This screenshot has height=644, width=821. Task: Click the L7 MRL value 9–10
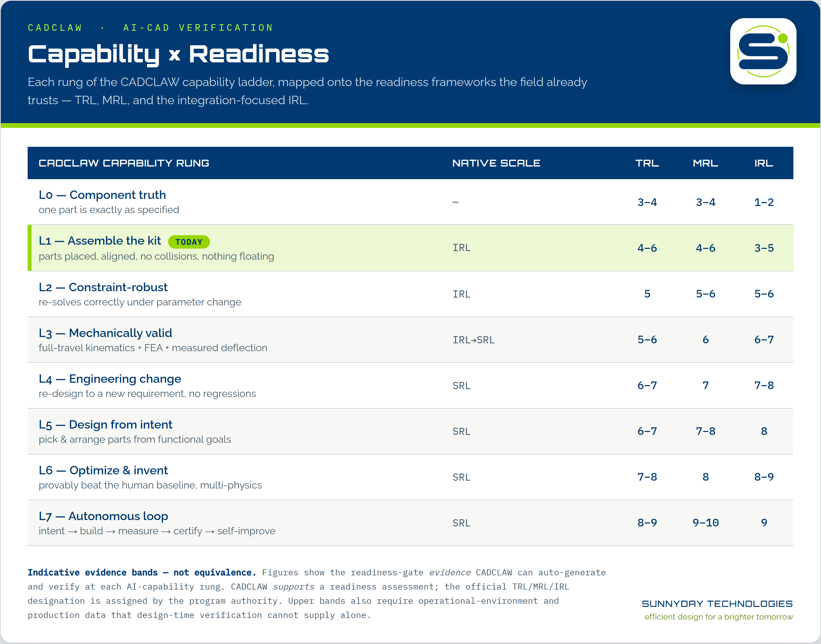click(705, 523)
